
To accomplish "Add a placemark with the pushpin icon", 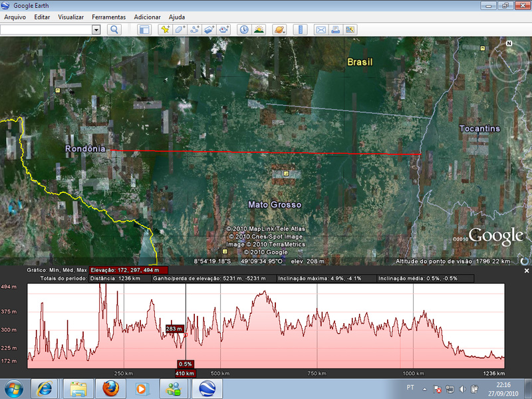I will pyautogui.click(x=164, y=29).
